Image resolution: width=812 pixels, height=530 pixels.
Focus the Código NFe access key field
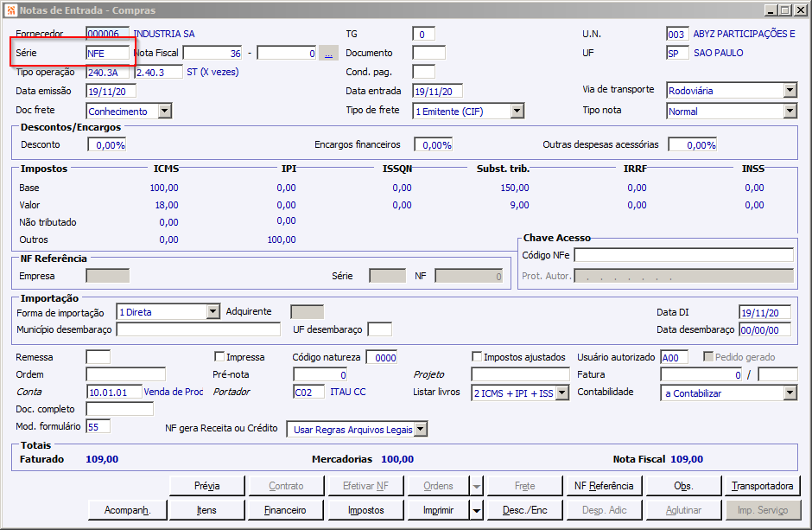tap(683, 255)
